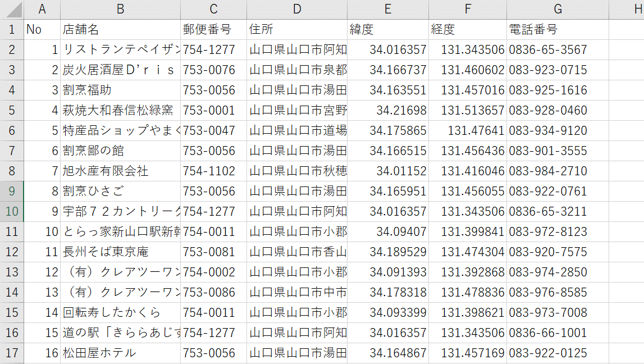Viewport: 644px width, 364px height.
Task: Click longitude value 131.457016
Action: tap(467, 90)
